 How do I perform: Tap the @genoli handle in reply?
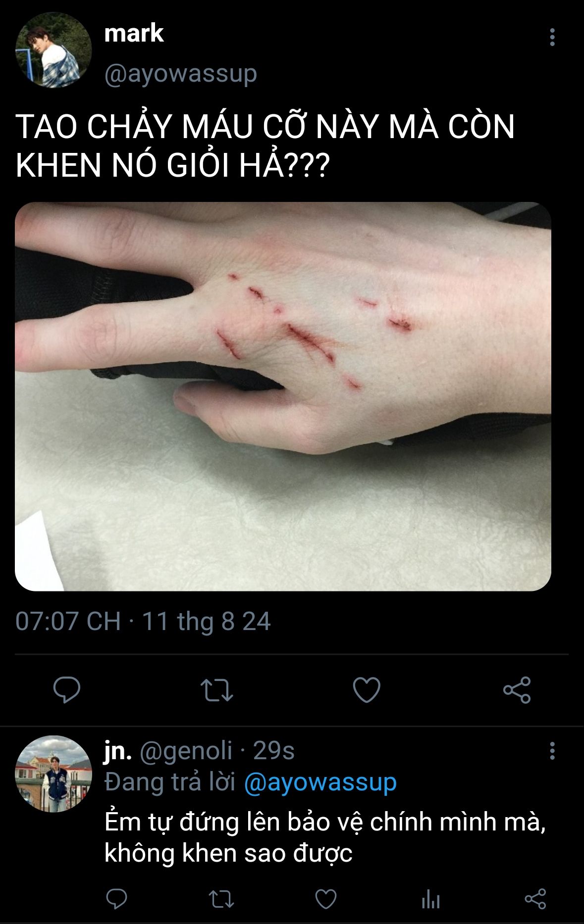(186, 751)
